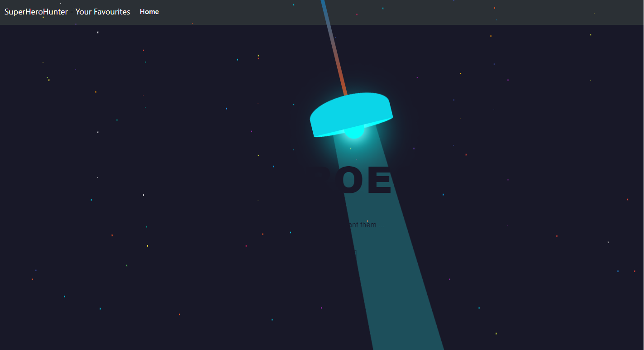Click the white star near page center
Image resolution: width=644 pixels, height=350 pixels.
pyautogui.click(x=143, y=195)
